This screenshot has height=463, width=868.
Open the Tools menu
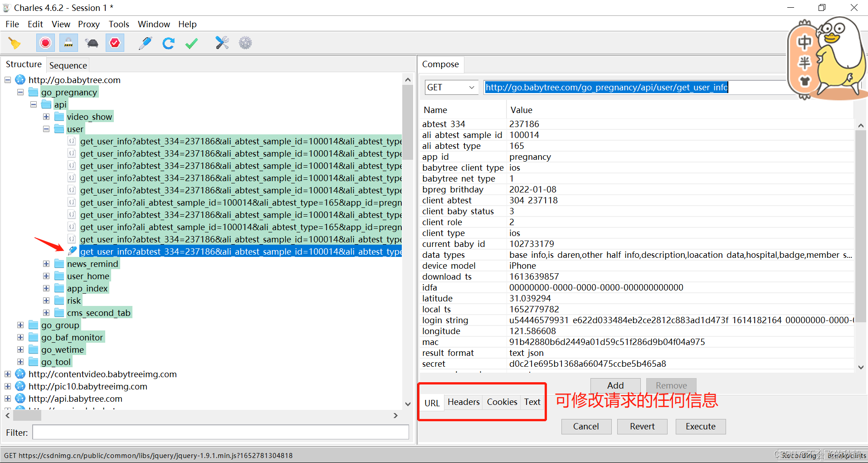[119, 24]
